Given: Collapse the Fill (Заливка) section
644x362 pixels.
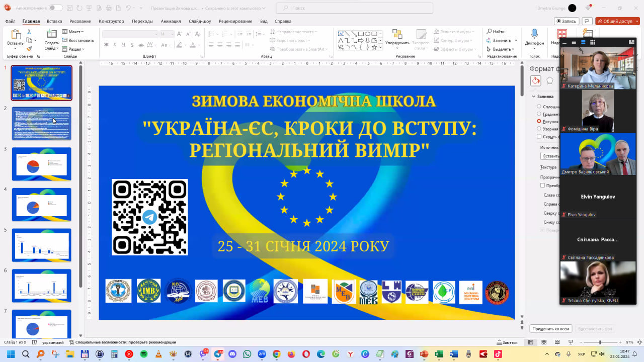Looking at the screenshot, I should 534,97.
